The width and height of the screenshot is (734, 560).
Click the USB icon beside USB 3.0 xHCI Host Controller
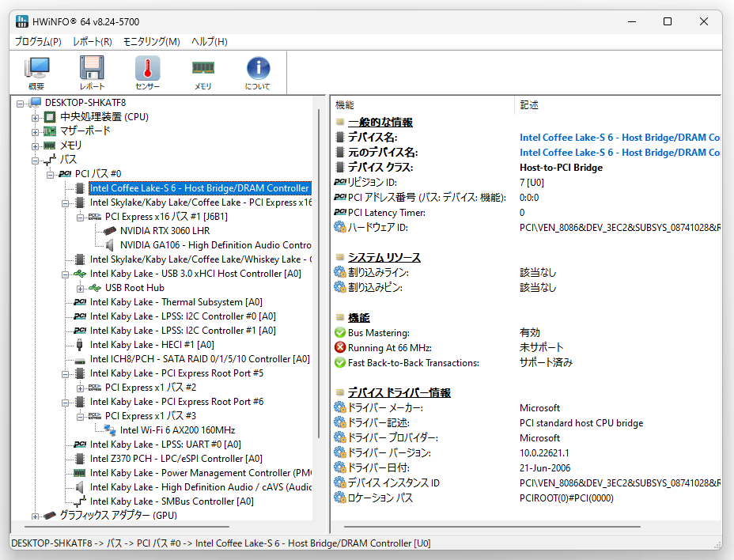tap(80, 274)
